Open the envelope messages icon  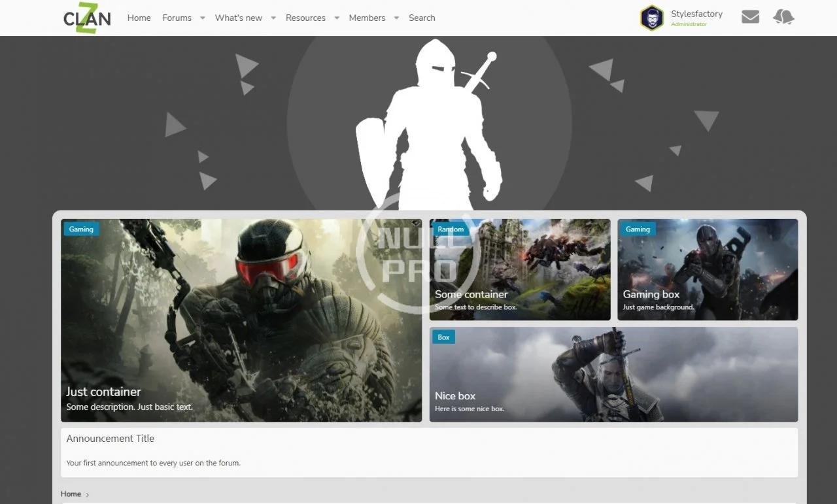750,17
